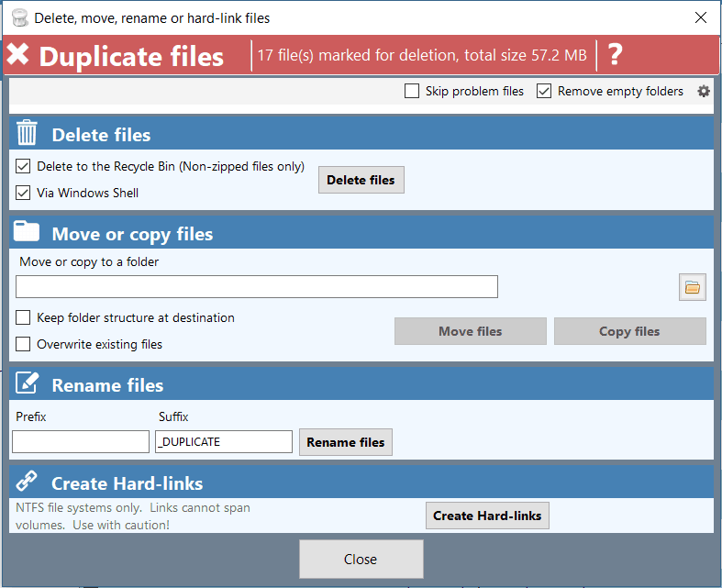Uncheck Remove empty folders
Screen dimensions: 722x588
point(544,91)
